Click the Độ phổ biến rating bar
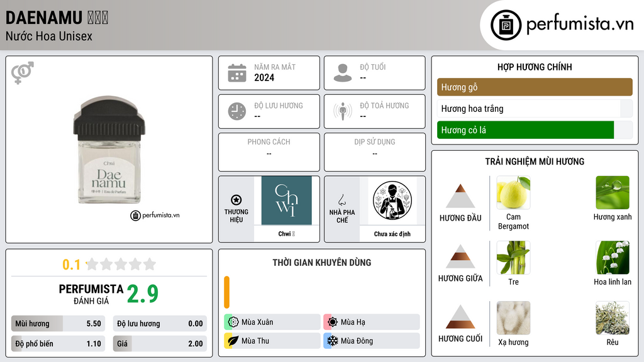644x362 pixels. coord(58,344)
